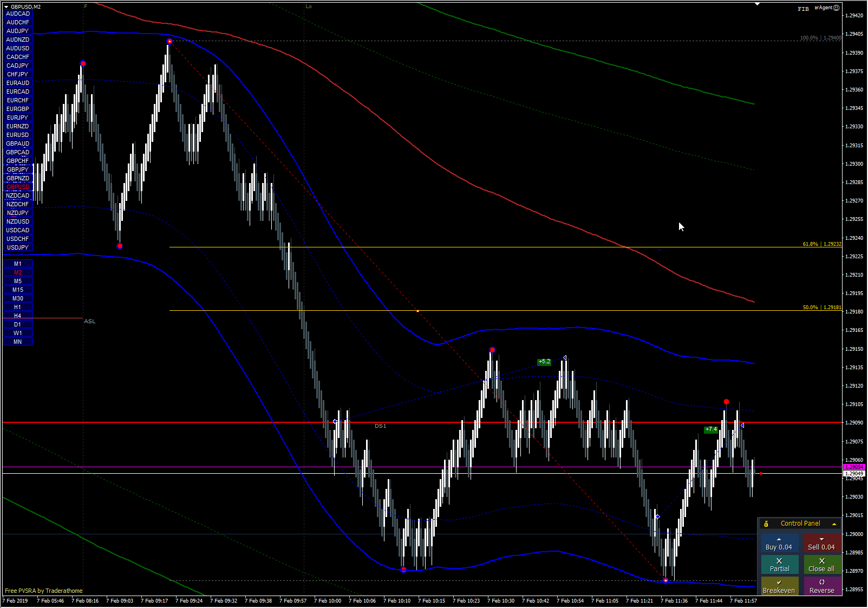The width and height of the screenshot is (868, 608).
Task: Choose the NZDUSD symbol
Action: coord(18,221)
